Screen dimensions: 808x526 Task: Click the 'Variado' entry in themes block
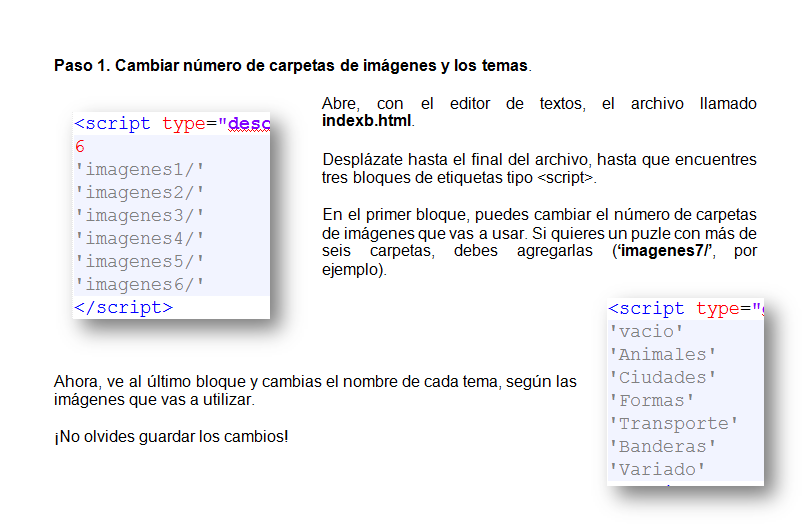(657, 470)
